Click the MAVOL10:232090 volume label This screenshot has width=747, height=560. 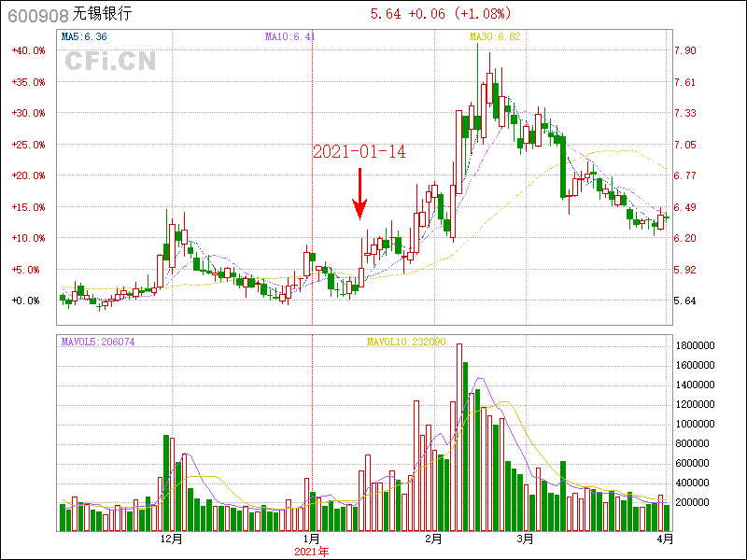tap(406, 342)
